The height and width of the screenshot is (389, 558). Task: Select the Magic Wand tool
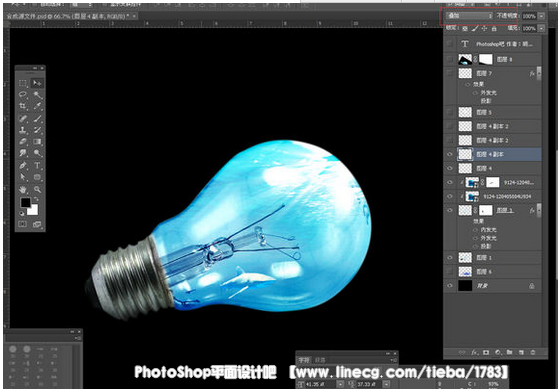tap(37, 95)
